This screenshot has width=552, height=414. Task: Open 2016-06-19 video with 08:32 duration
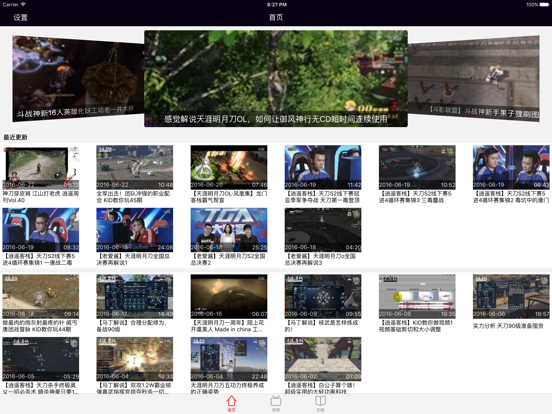[40, 230]
